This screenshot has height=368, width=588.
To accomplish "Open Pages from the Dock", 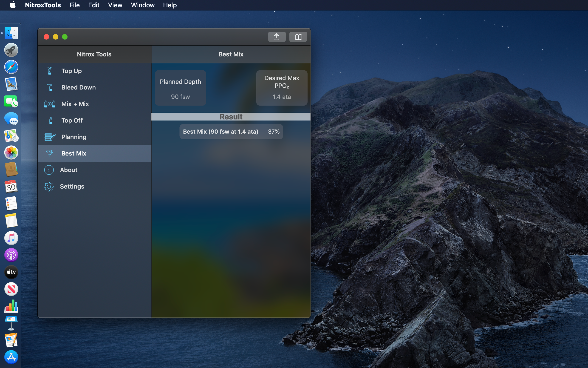I will pyautogui.click(x=11, y=340).
